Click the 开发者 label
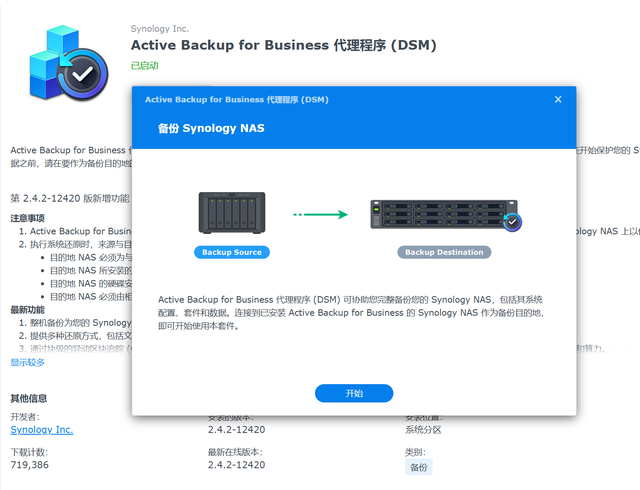The height and width of the screenshot is (490, 640). click(x=25, y=417)
